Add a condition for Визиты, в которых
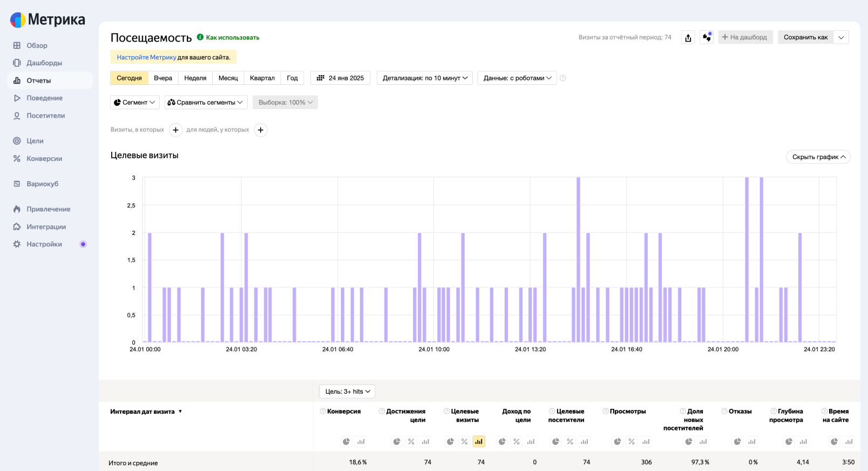 tap(175, 130)
